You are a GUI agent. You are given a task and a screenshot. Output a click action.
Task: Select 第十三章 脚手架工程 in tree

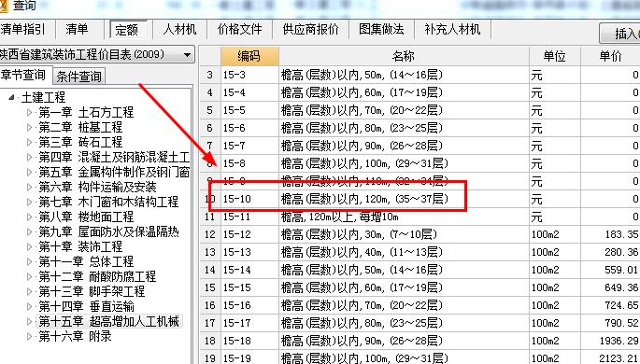pyautogui.click(x=92, y=291)
